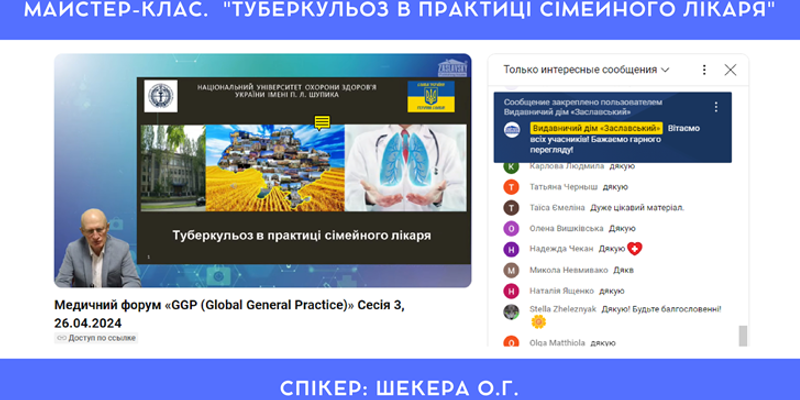Click the name "Татьяна Черныш" in chat

click(563, 187)
